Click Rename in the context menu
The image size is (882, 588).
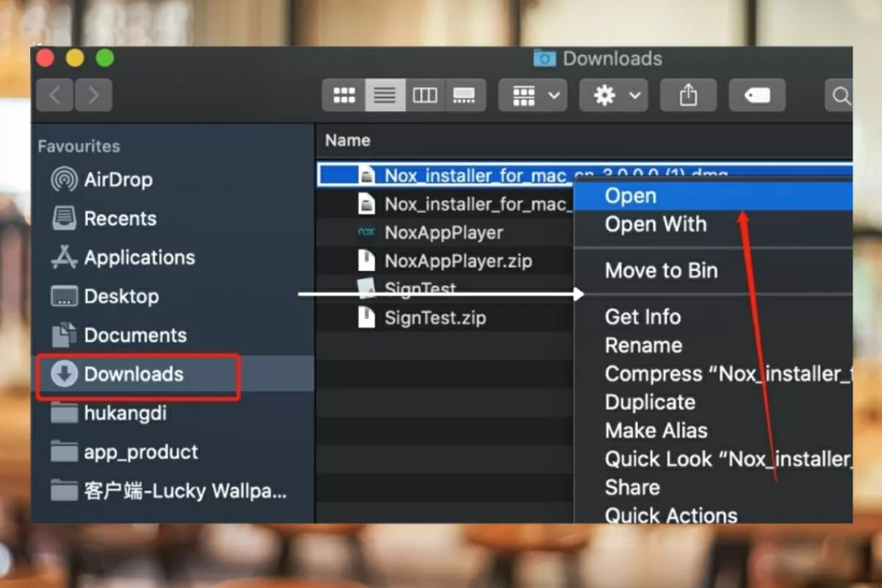tap(643, 345)
